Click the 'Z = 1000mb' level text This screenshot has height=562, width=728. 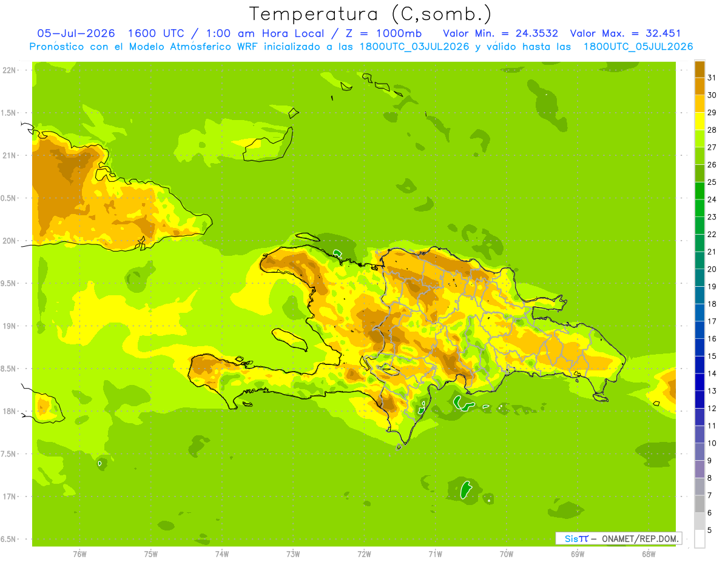(383, 33)
